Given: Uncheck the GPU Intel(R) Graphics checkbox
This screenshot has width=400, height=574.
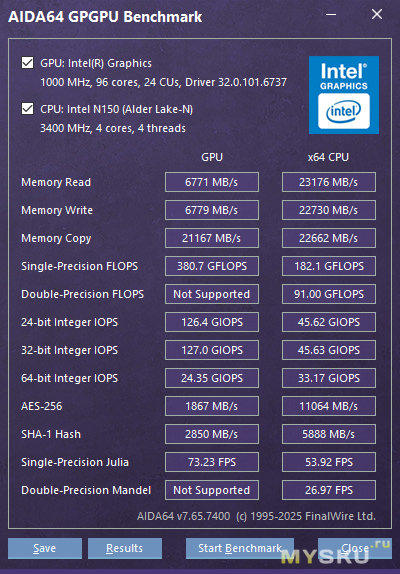Looking at the screenshot, I should (27, 63).
